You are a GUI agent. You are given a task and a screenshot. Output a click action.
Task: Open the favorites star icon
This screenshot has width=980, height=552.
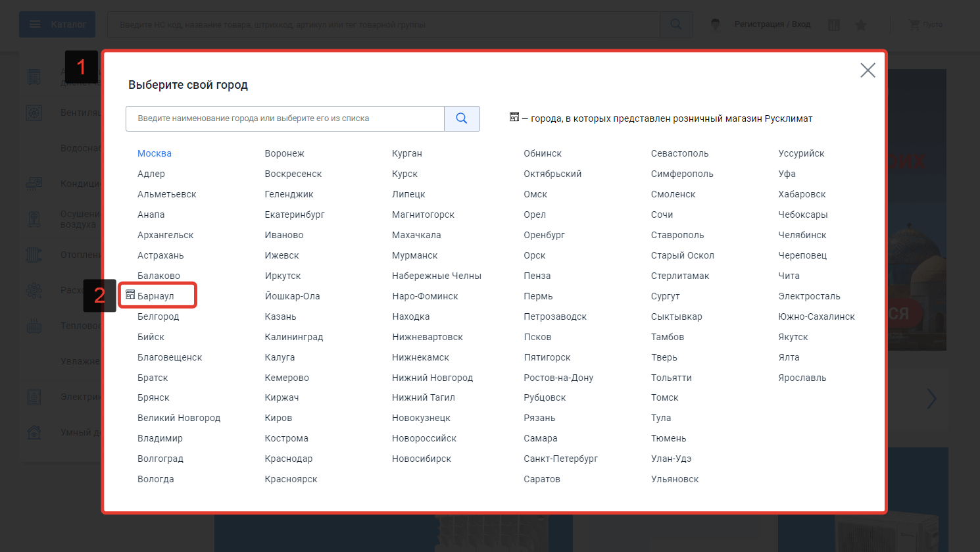(x=861, y=25)
